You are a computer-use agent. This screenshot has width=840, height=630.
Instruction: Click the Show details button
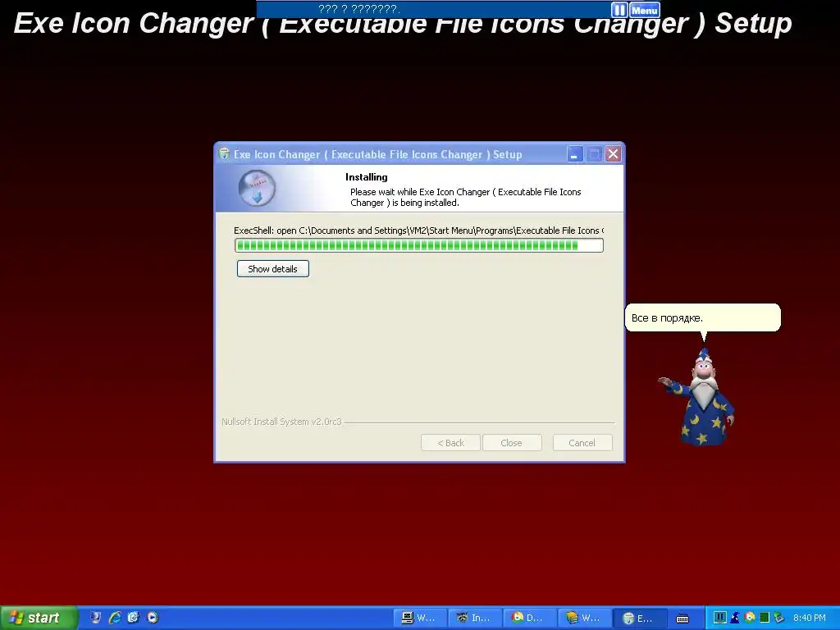coord(272,269)
